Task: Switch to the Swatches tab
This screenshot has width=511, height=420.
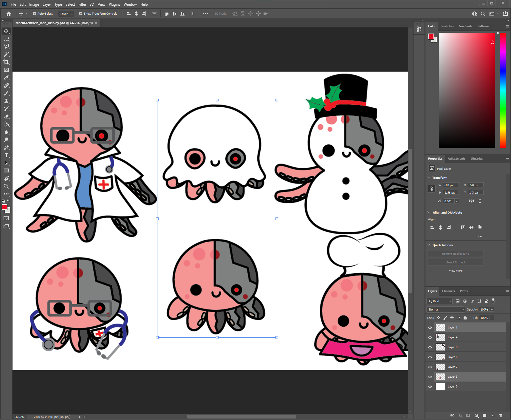Action: (x=447, y=26)
